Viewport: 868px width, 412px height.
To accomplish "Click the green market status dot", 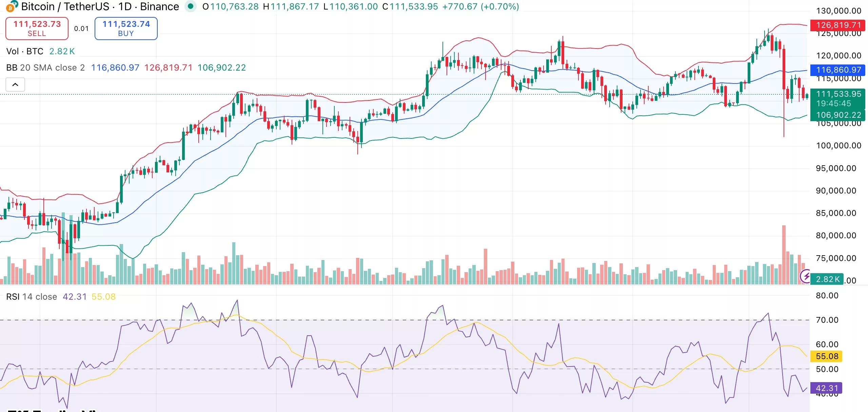I will click(191, 6).
